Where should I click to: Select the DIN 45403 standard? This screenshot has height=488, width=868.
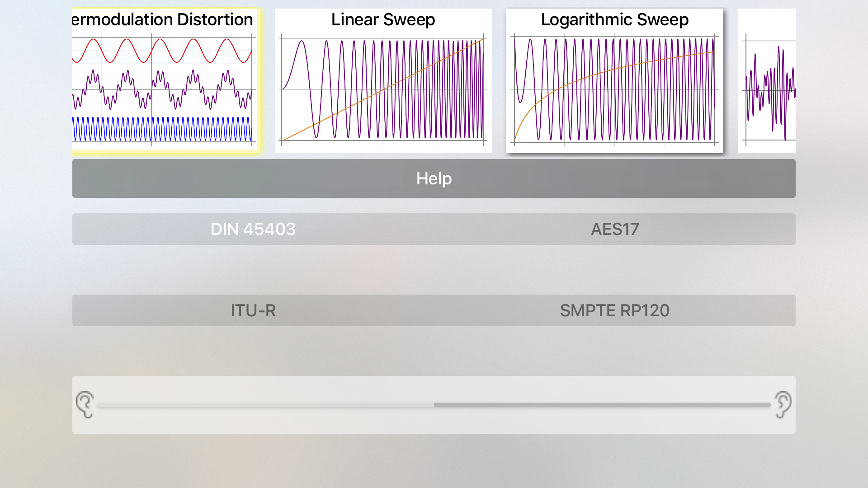tap(253, 229)
